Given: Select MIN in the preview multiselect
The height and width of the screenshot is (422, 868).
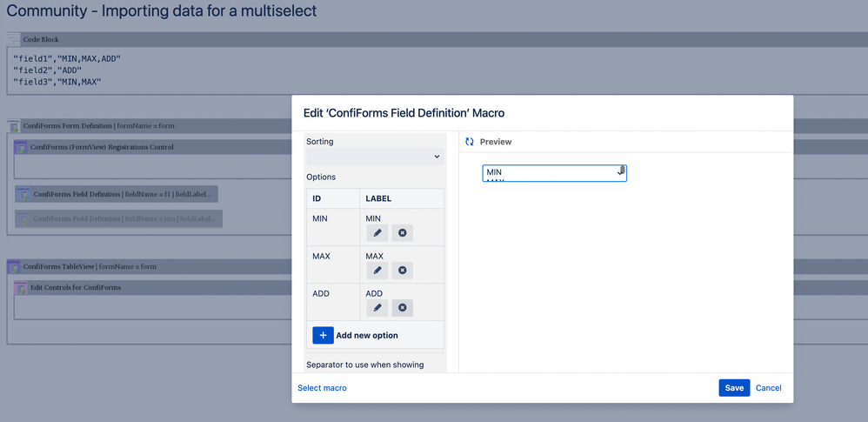Looking at the screenshot, I should point(494,172).
